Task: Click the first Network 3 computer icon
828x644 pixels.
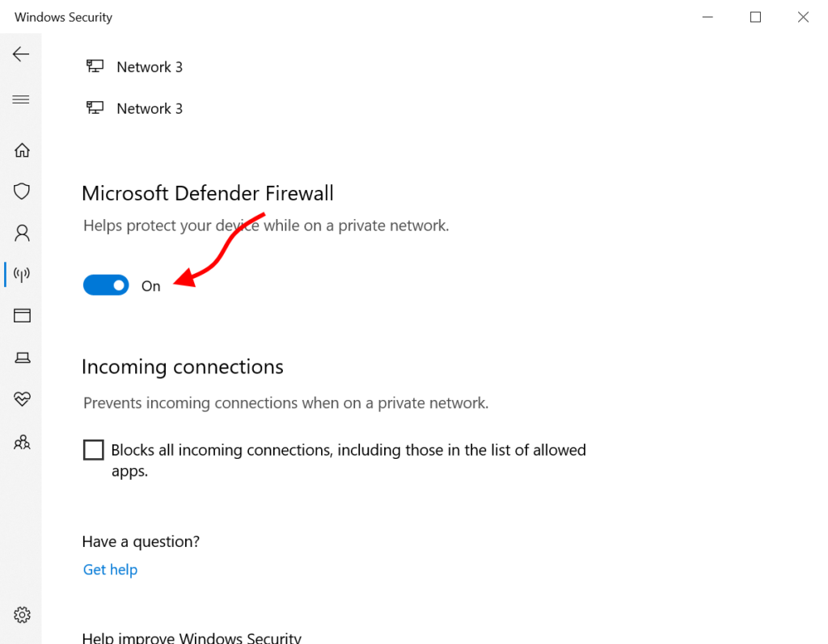Action: (95, 66)
